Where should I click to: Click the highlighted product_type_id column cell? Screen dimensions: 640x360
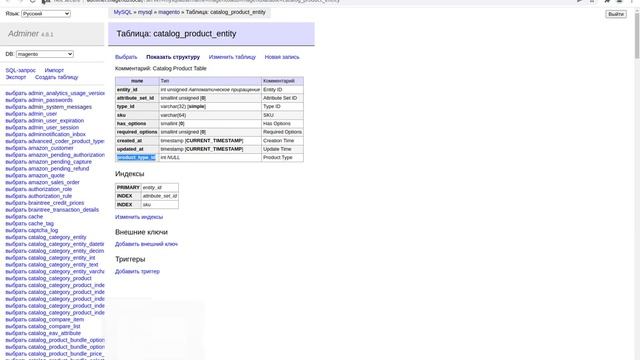(136, 158)
